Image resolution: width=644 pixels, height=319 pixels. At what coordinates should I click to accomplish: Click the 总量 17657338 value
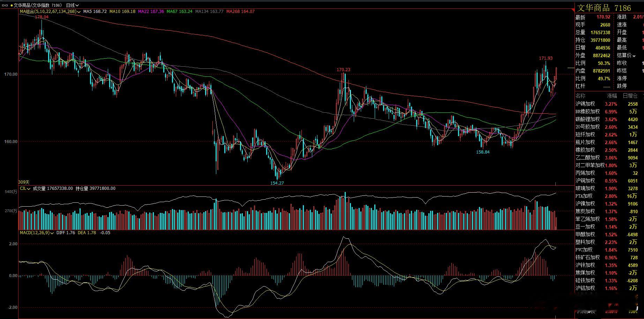click(600, 32)
